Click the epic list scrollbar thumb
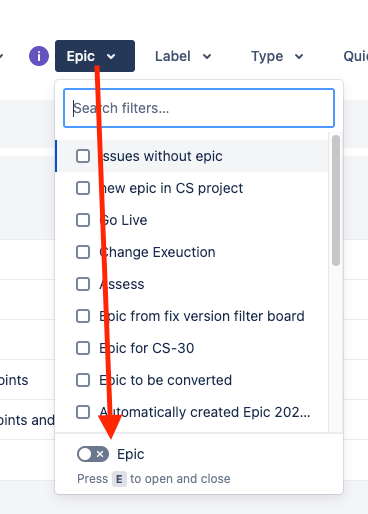Screen dimensions: 368x514 tap(336, 200)
